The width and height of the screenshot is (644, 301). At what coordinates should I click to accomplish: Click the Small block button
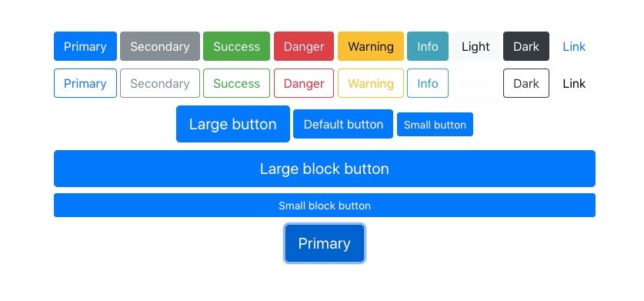[x=325, y=206]
